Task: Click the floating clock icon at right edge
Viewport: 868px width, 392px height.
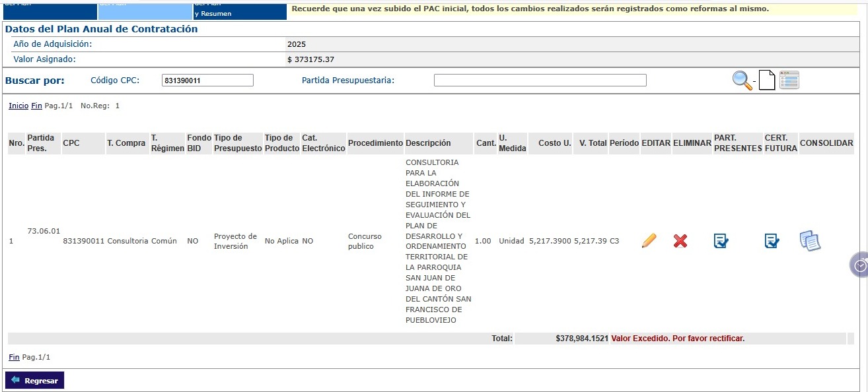Action: pos(859,265)
